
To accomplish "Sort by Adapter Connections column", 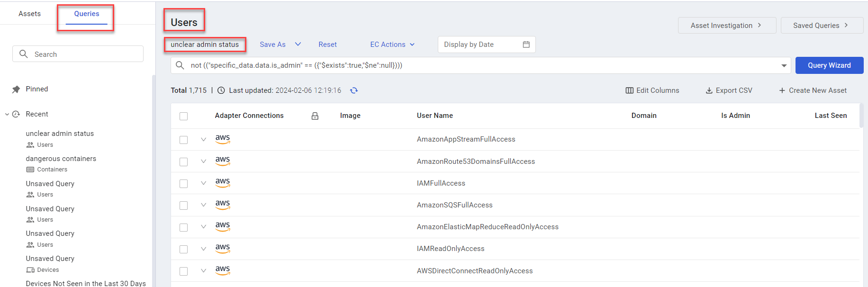I will tap(249, 116).
